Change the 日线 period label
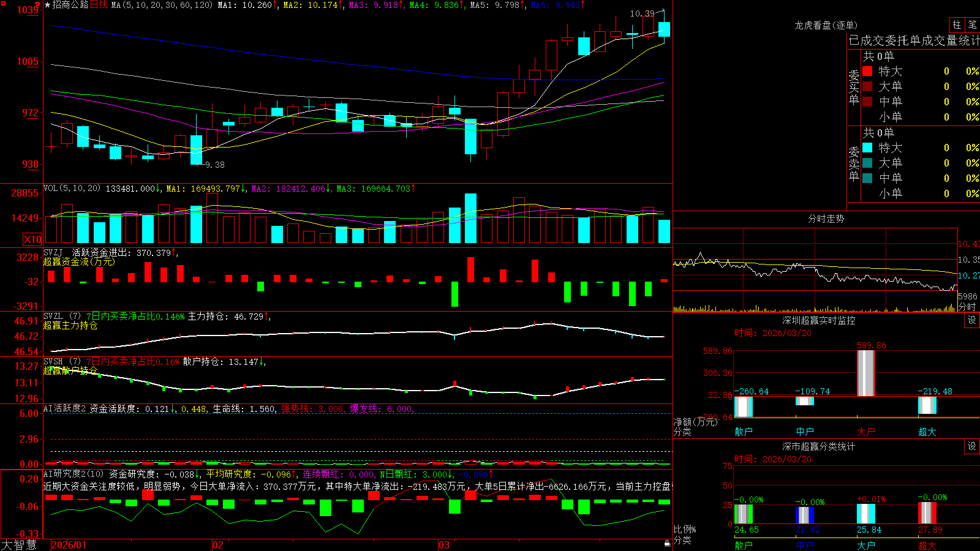Image resolution: width=980 pixels, height=551 pixels. [99, 5]
